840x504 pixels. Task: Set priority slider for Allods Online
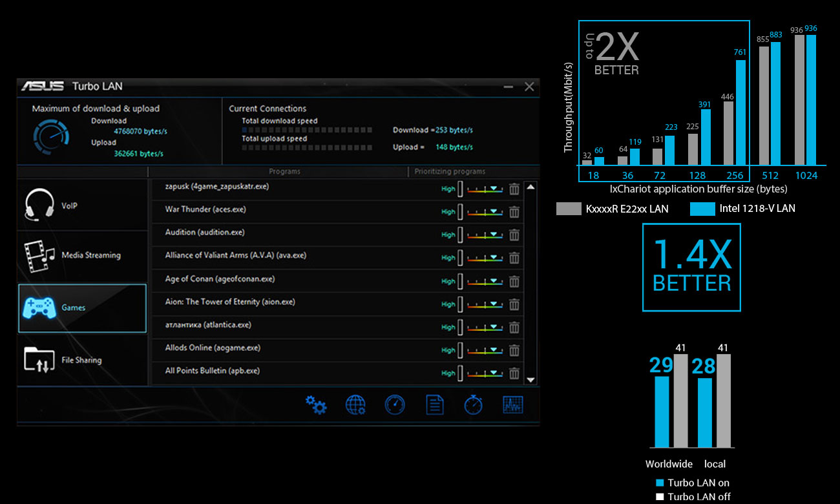(485, 351)
